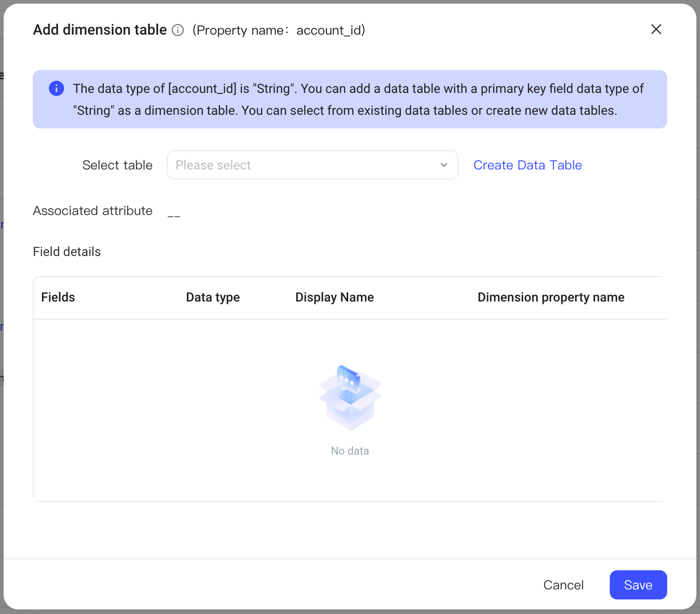Viewport: 700px width, 614px height.
Task: Click the Data type column header
Action: (x=213, y=297)
